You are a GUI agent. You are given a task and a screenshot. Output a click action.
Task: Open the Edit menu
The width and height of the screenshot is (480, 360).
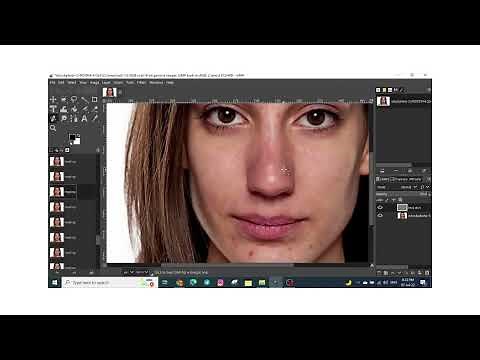[61, 82]
